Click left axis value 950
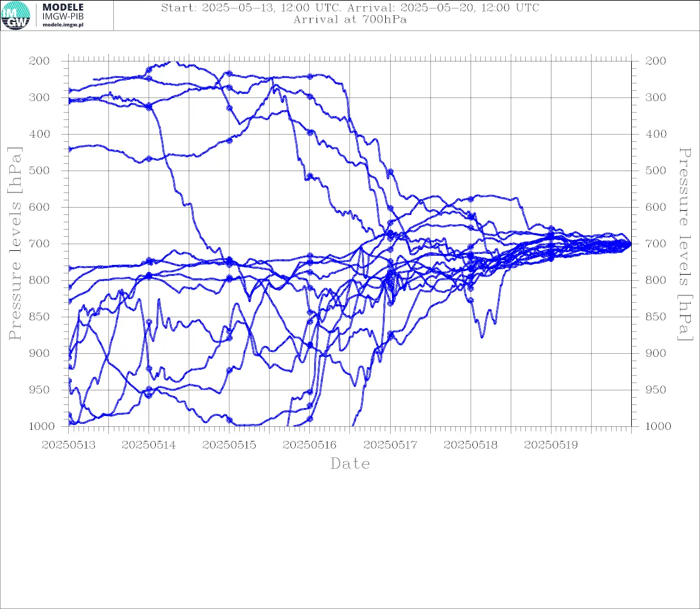This screenshot has width=700, height=609. click(40, 390)
